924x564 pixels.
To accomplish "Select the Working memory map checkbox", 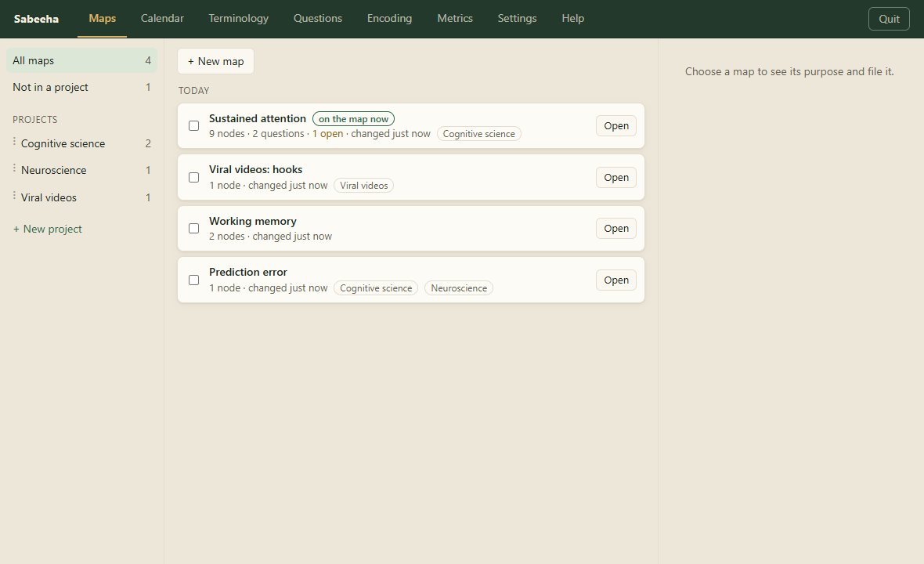I will 194,228.
